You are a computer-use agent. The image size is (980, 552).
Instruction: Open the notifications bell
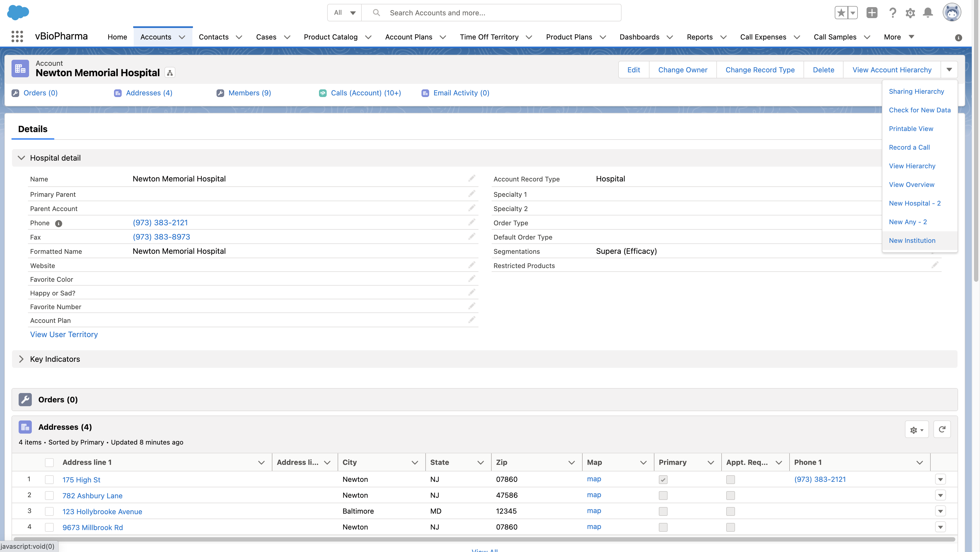coord(928,13)
